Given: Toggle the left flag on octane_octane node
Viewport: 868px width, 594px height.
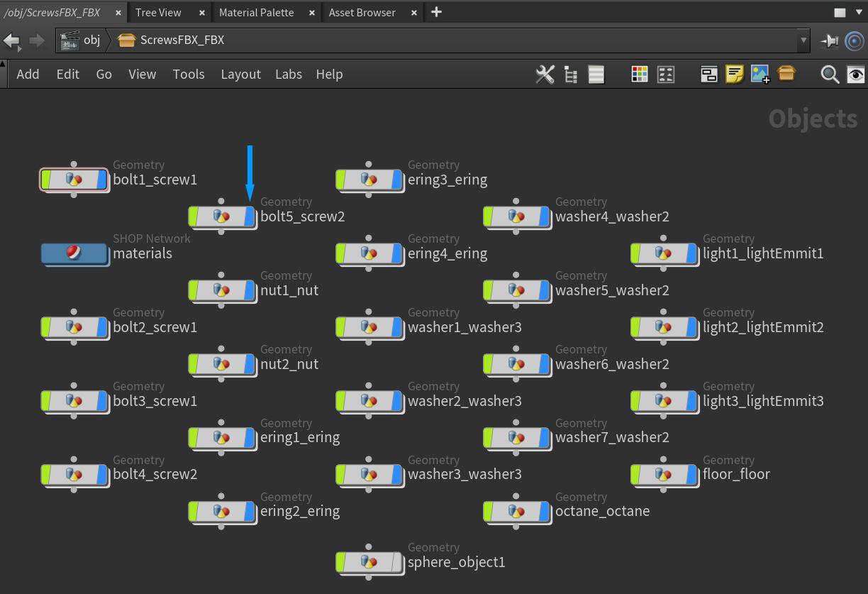Looking at the screenshot, I should pyautogui.click(x=486, y=511).
